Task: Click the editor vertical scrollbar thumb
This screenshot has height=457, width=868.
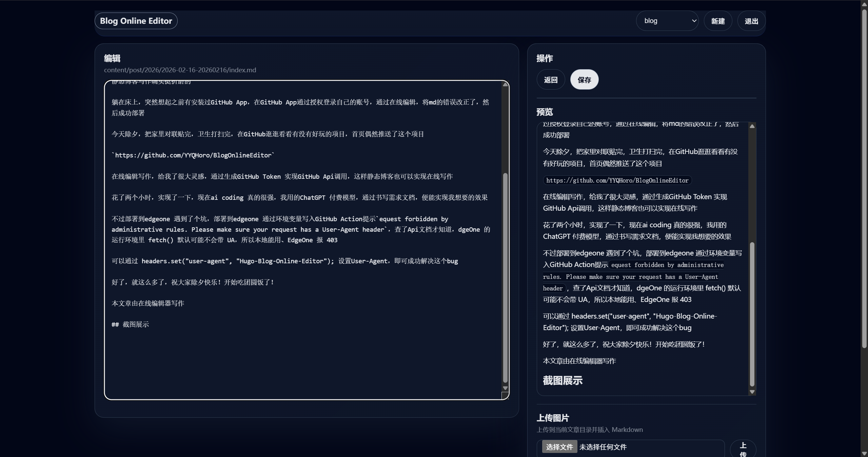Action: point(505,278)
